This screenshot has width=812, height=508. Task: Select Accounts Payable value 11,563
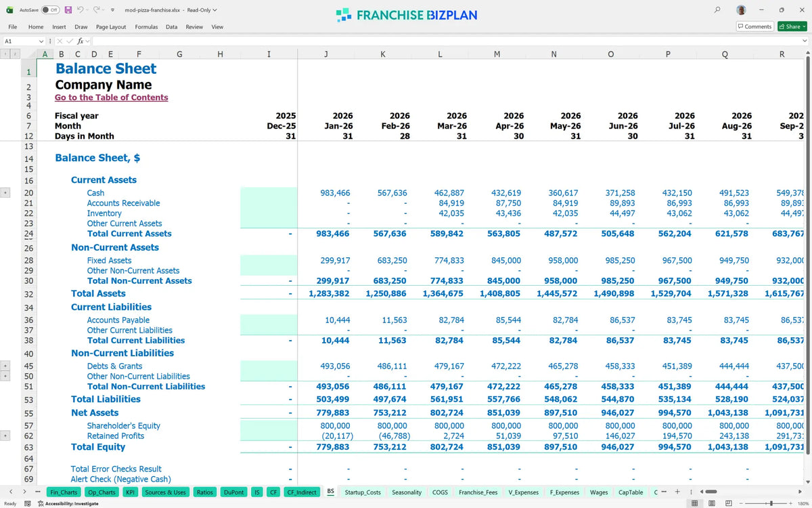[394, 320]
